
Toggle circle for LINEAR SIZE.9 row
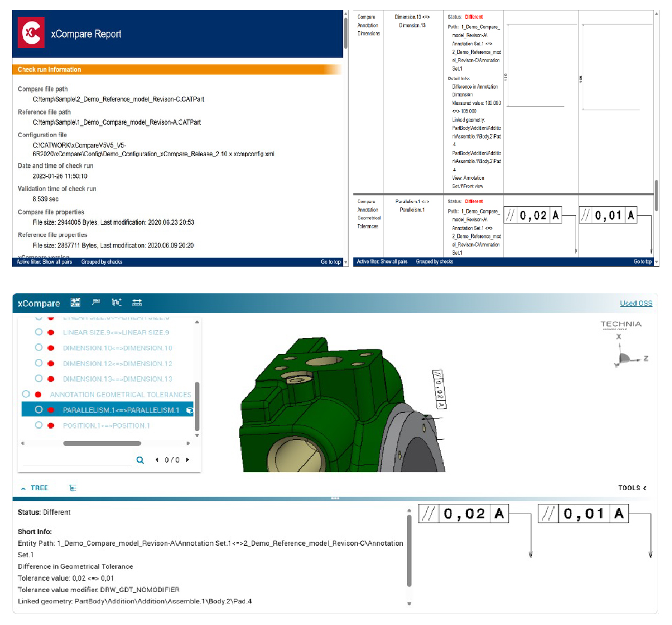tap(38, 332)
